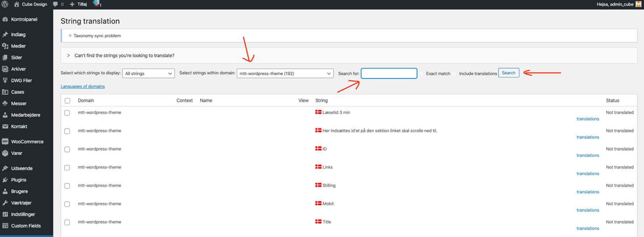644x237 pixels.
Task: Click the admin_cube avatar icon
Action: pyautogui.click(x=638, y=4)
